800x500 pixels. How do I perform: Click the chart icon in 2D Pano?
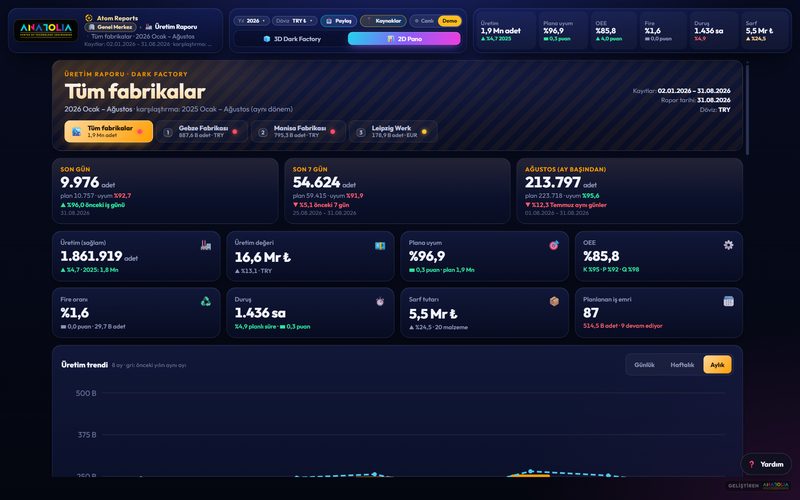pos(390,39)
